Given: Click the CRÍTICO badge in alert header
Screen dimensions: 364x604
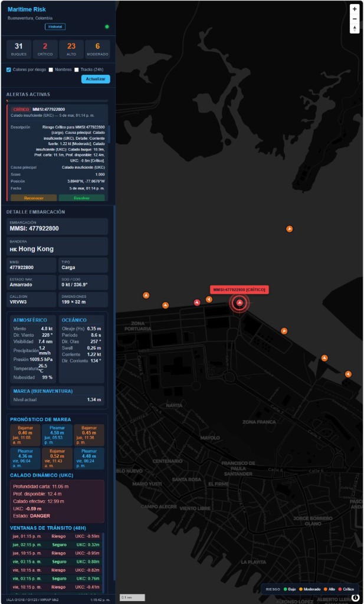Looking at the screenshot, I should pos(21,109).
